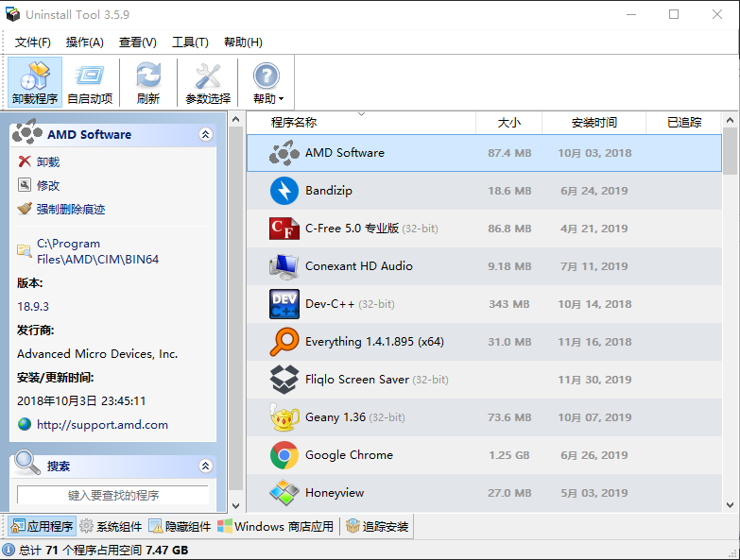Open the 文件(F) menu
Screen dimensions: 740x560
point(32,42)
